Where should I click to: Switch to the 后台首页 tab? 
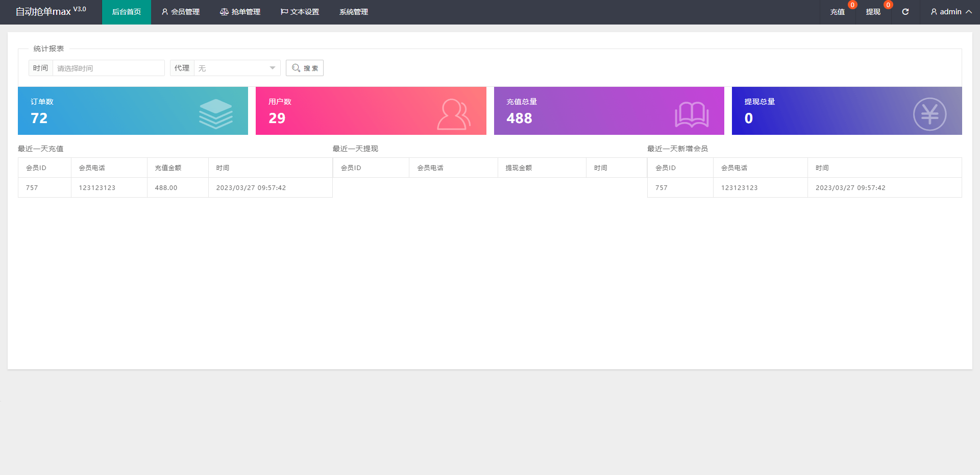[x=127, y=12]
